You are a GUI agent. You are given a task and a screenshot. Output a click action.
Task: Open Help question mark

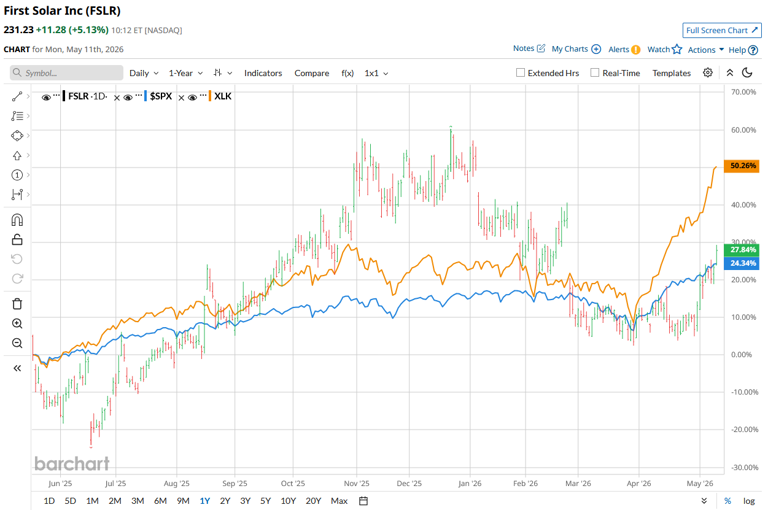coord(753,50)
